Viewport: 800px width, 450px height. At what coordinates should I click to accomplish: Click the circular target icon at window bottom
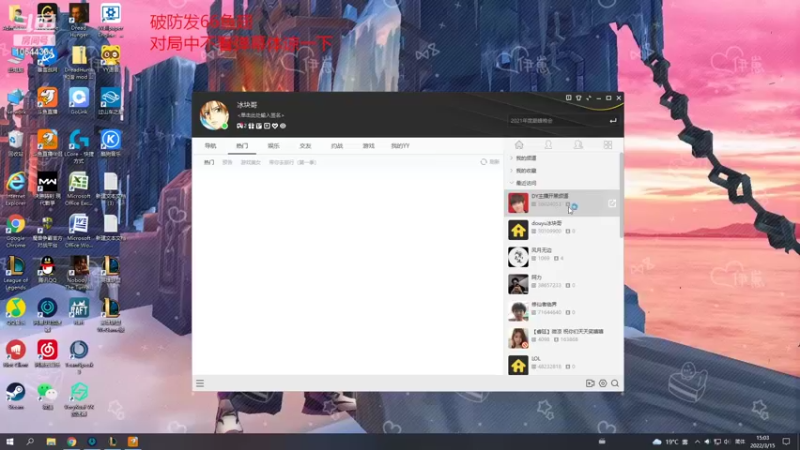coord(603,383)
